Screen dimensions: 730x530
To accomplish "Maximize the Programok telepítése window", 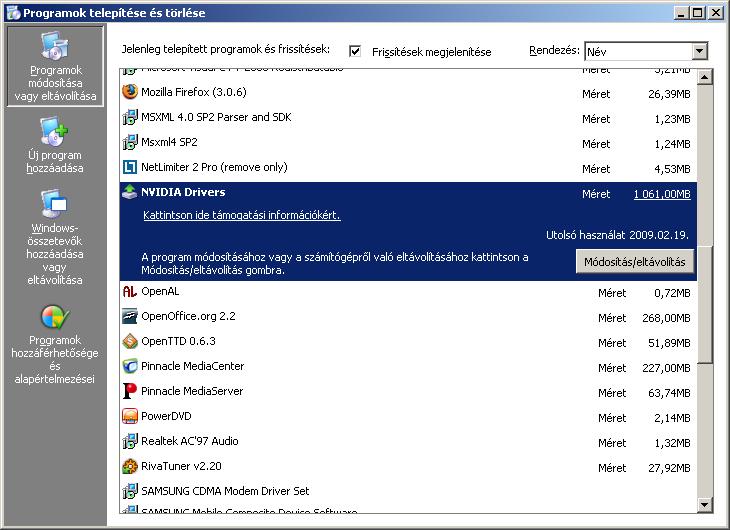I will coord(698,13).
